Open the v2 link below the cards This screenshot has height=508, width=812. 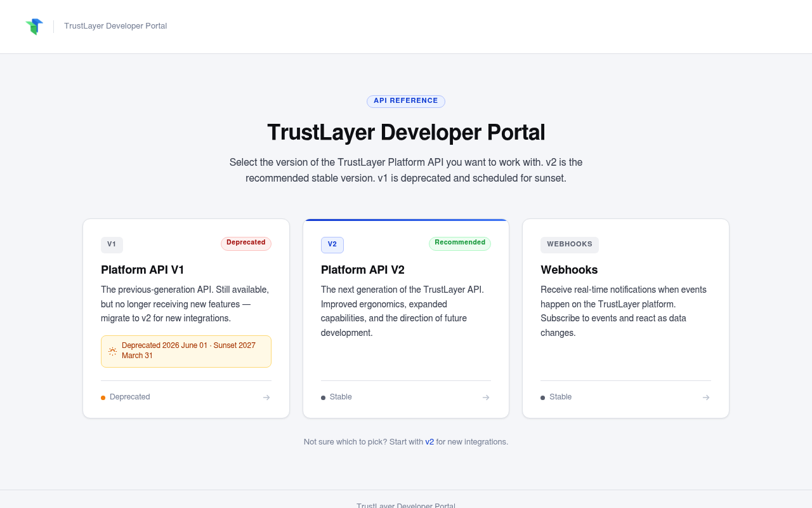(x=429, y=442)
